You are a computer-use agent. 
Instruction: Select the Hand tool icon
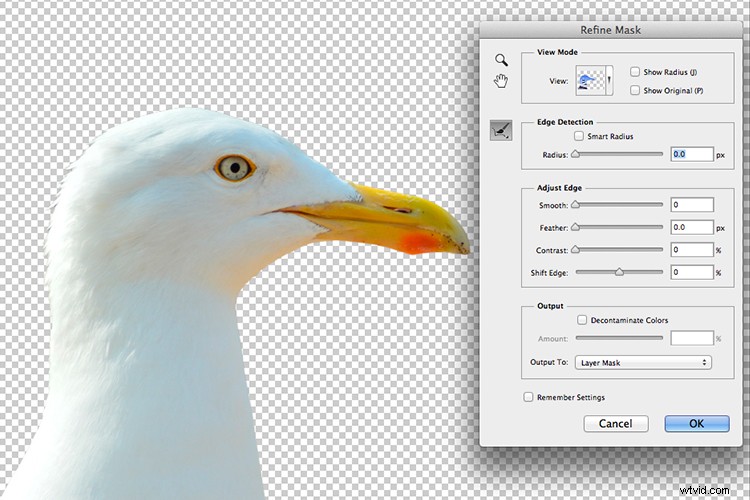coord(501,81)
